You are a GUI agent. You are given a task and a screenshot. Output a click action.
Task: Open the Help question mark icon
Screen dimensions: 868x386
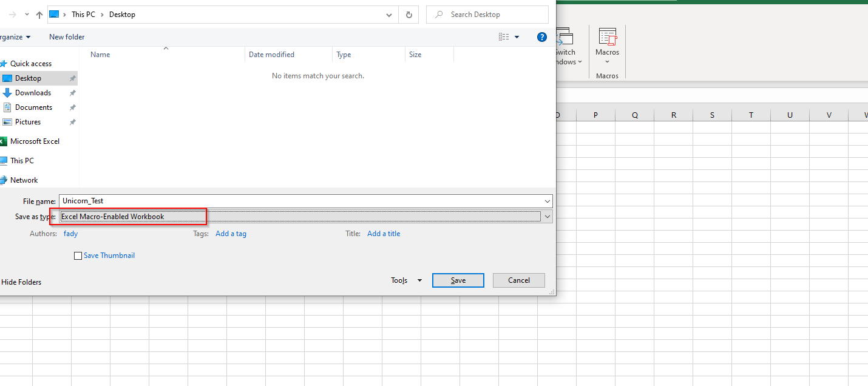click(x=542, y=37)
